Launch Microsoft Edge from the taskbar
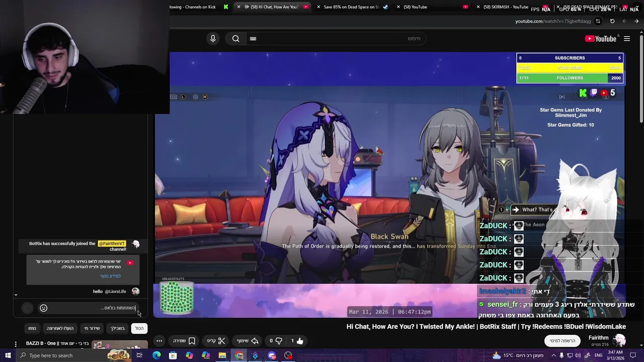Viewport: 644px width, 362px height. (156, 355)
